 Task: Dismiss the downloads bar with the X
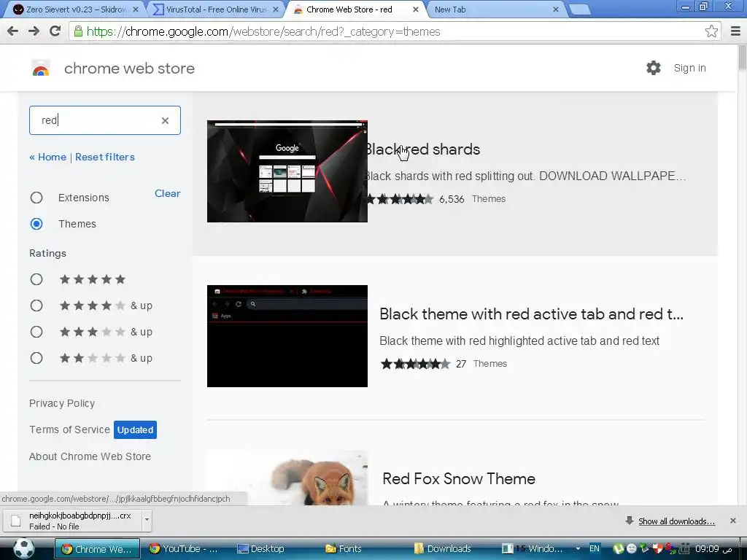732,521
